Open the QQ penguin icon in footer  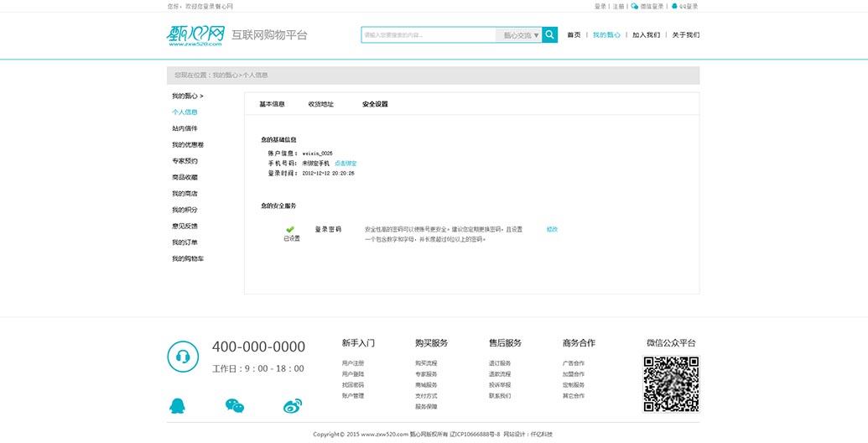177,406
